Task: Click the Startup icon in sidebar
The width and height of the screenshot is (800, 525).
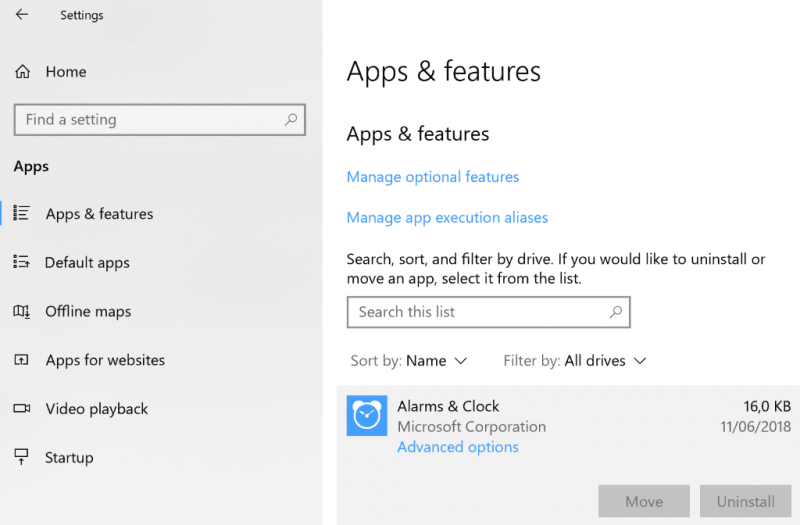Action: (x=21, y=457)
